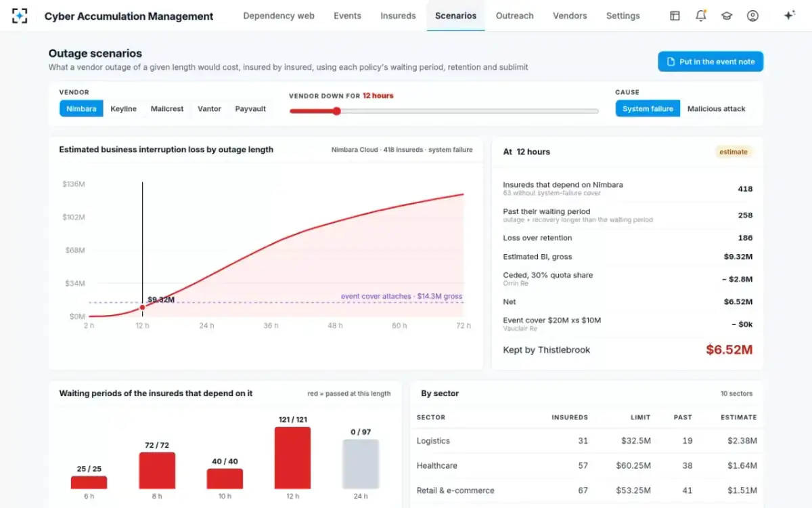This screenshot has width=812, height=508.
Task: Select the Keyline vendor option
Action: point(123,108)
